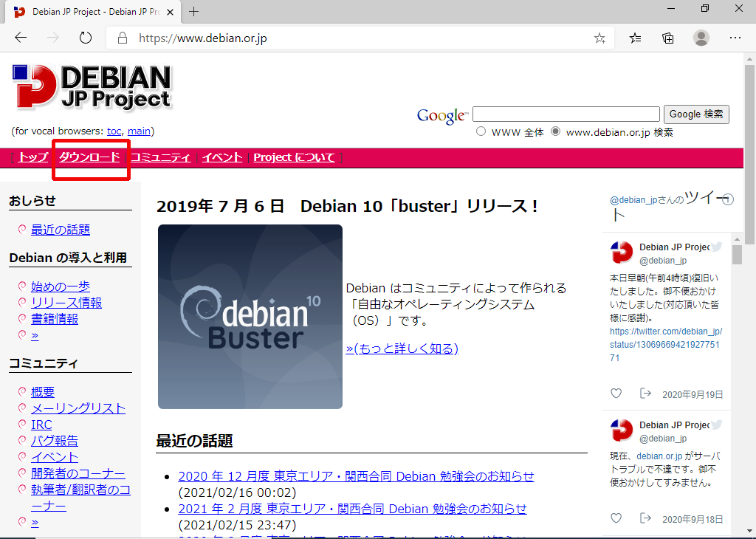The width and height of the screenshot is (756, 539).
Task: Follow the toc link
Action: [x=114, y=131]
